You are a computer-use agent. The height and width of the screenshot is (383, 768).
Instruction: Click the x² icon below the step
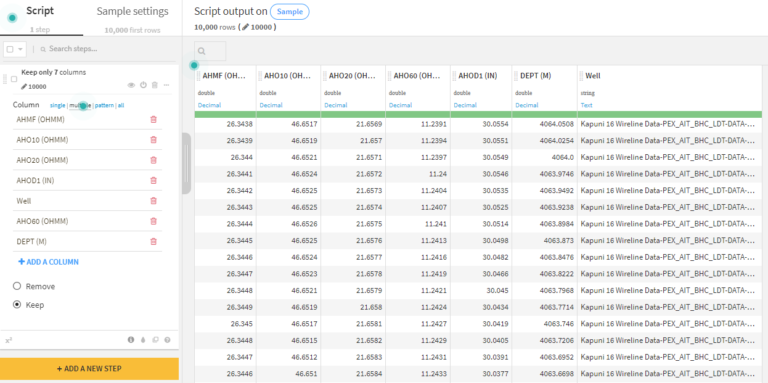pos(8,340)
